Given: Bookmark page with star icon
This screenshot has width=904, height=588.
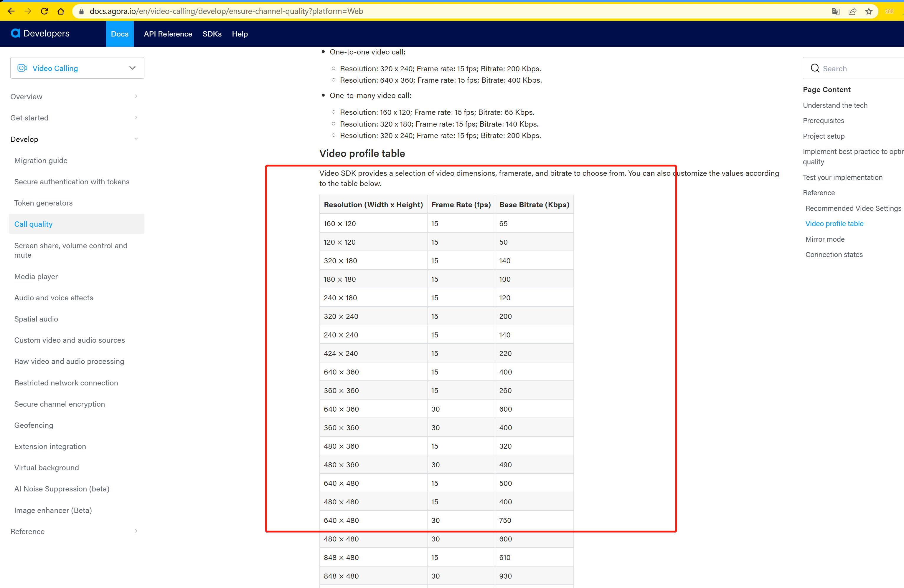Looking at the screenshot, I should [869, 11].
